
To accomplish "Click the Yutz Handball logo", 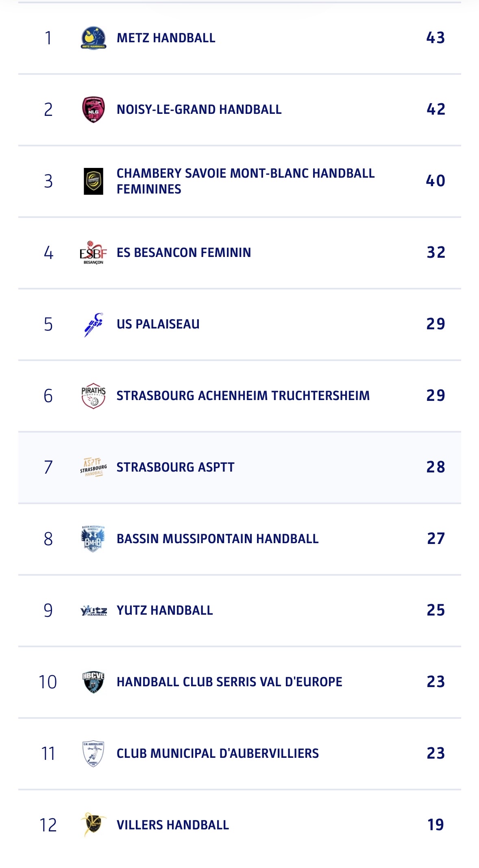I will 94,611.
